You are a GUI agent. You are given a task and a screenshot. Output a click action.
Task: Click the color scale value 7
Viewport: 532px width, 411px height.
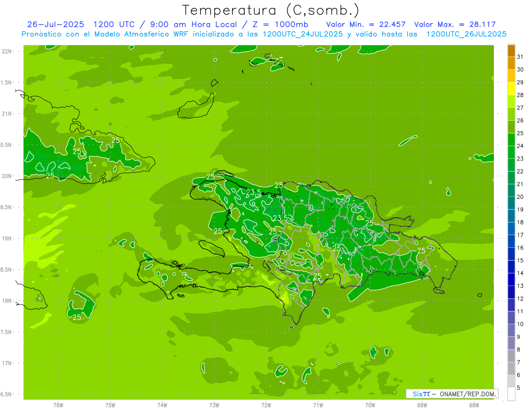[x=519, y=362]
